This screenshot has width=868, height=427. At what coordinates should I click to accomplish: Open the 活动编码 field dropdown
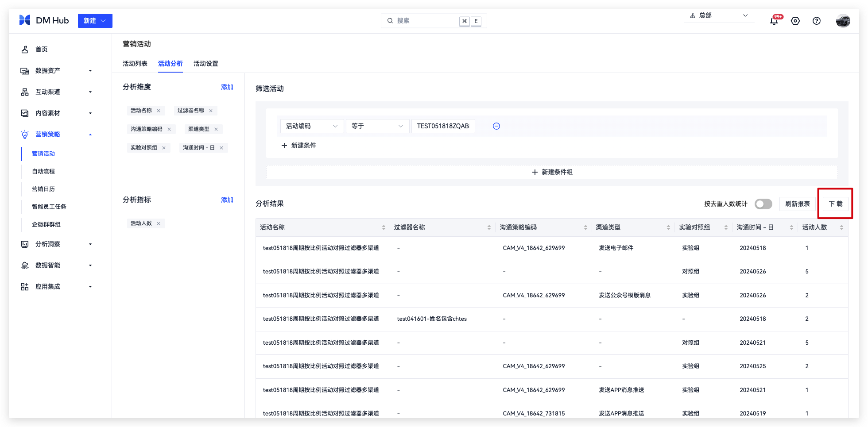(x=312, y=126)
